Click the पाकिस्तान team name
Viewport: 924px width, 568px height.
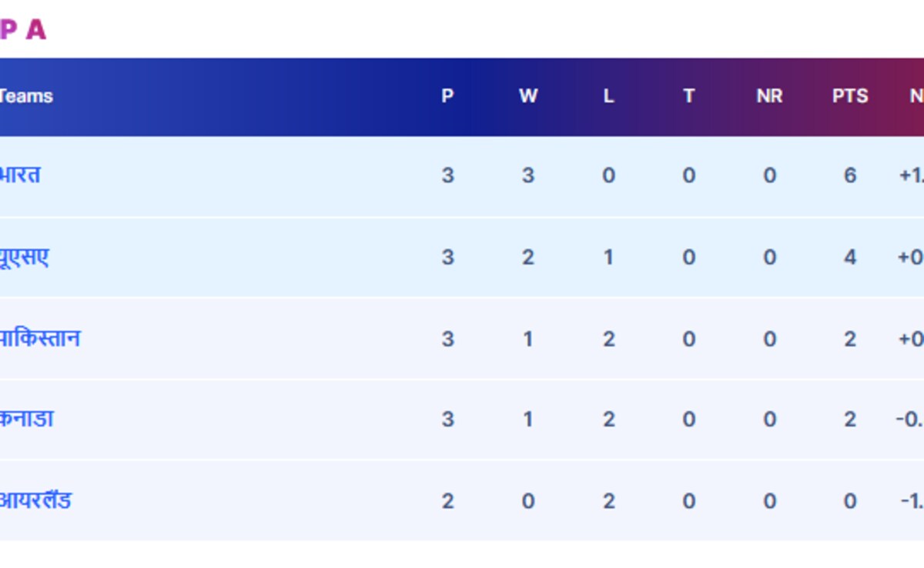[x=40, y=339]
